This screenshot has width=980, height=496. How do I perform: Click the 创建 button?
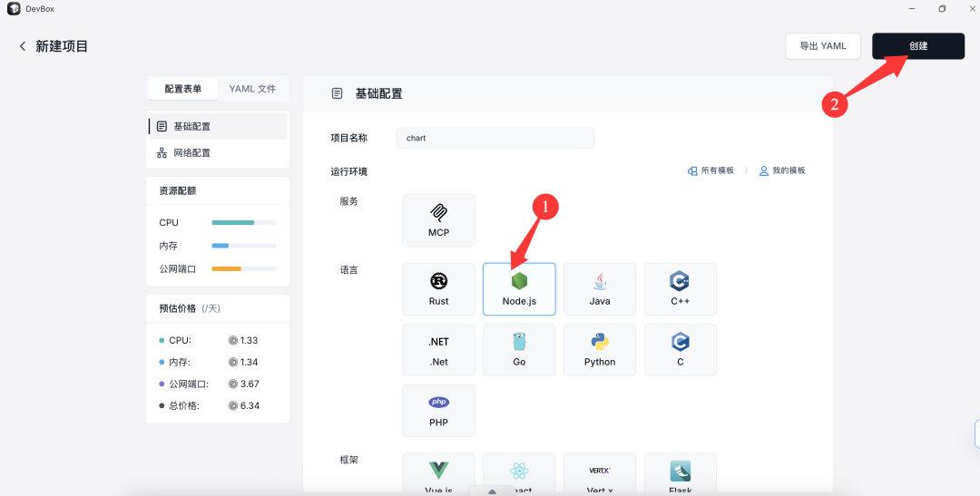point(918,46)
